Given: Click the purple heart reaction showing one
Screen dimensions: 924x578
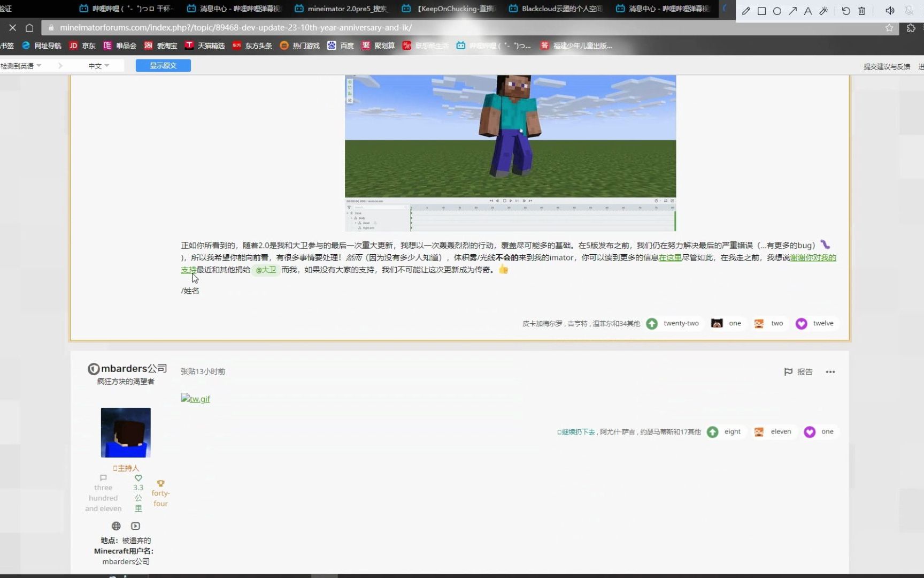Looking at the screenshot, I should 819,432.
